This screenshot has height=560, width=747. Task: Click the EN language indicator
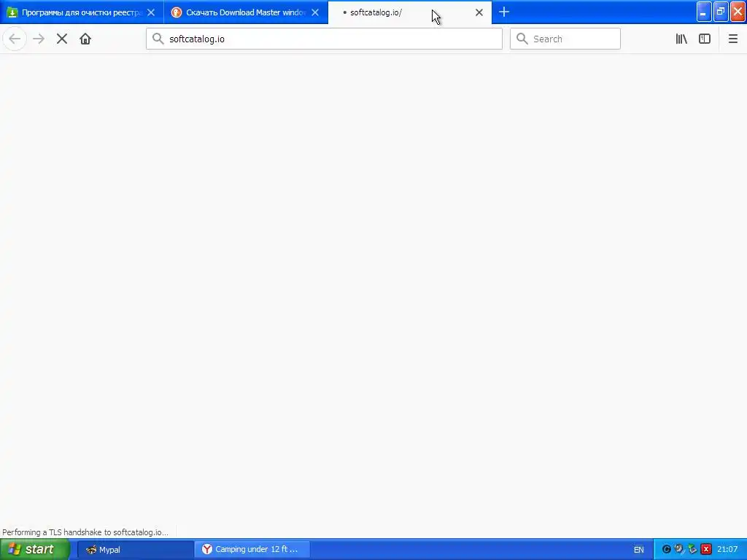coord(639,550)
